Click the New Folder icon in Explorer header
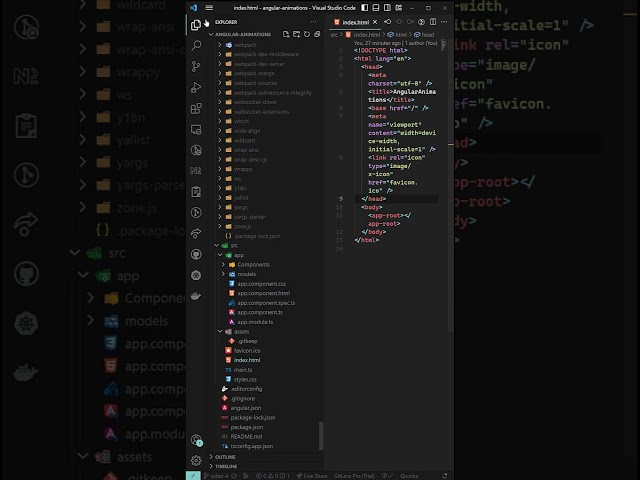This screenshot has width=640, height=480. click(x=296, y=34)
